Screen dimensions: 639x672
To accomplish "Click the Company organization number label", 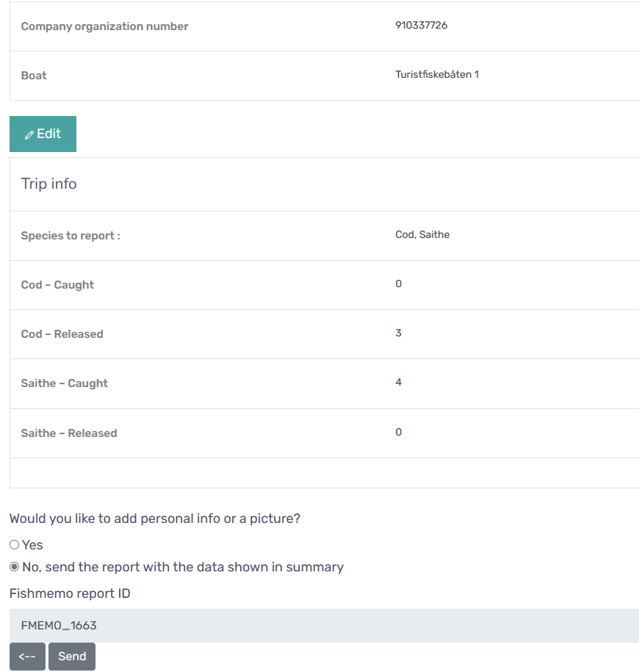I will 104,26.
